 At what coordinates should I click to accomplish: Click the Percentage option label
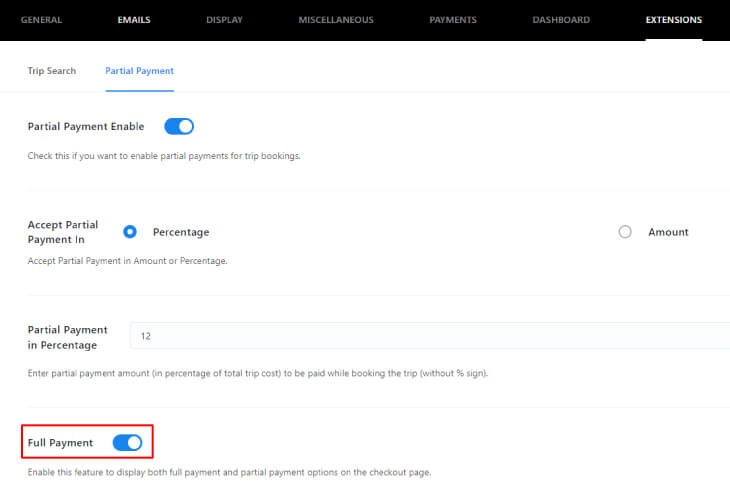point(181,232)
